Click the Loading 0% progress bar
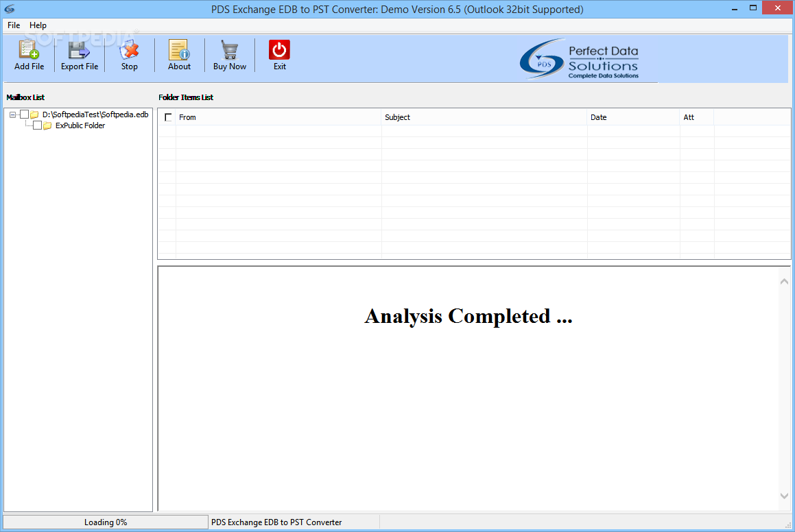 [x=106, y=522]
